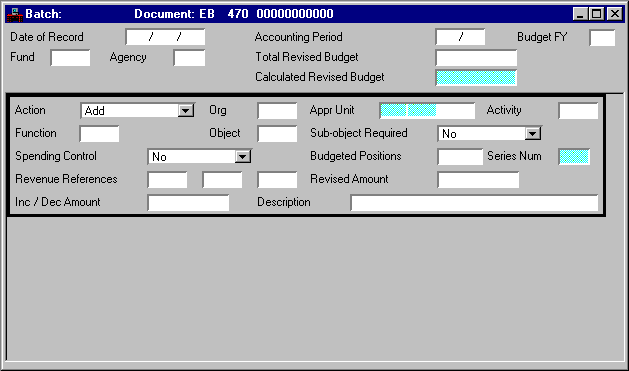Click the 'Sub-object Required' label
629x371 pixels.
359,133
